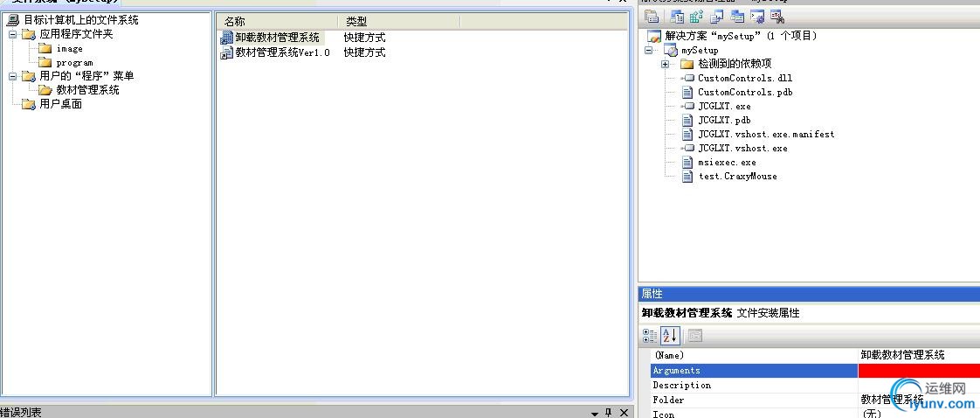Close the 错误列表 panel

tap(624, 413)
